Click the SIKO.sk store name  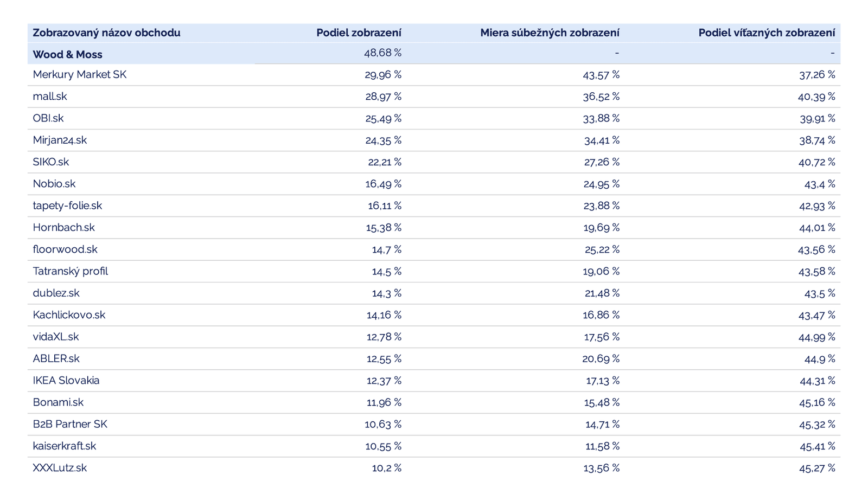tap(51, 162)
